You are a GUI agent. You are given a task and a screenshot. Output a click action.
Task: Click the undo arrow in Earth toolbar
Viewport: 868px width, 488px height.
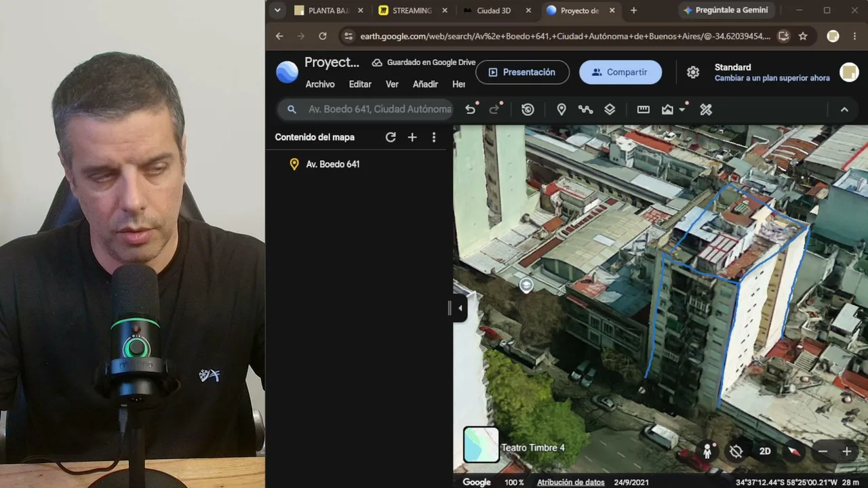[x=470, y=109]
